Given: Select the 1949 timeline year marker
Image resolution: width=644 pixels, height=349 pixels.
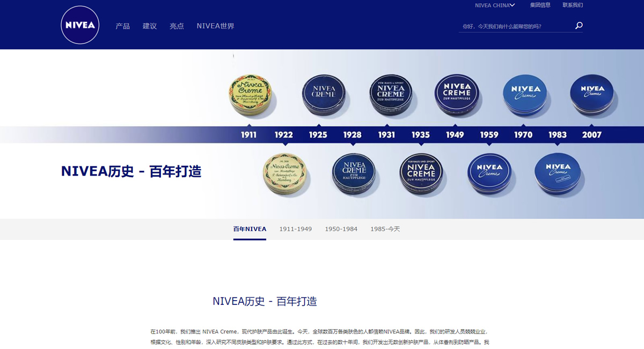Looking at the screenshot, I should 455,135.
